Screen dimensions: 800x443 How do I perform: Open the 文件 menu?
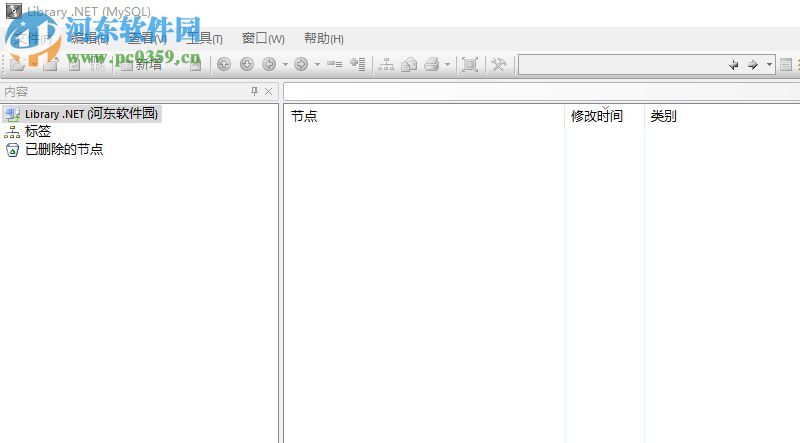(32, 39)
